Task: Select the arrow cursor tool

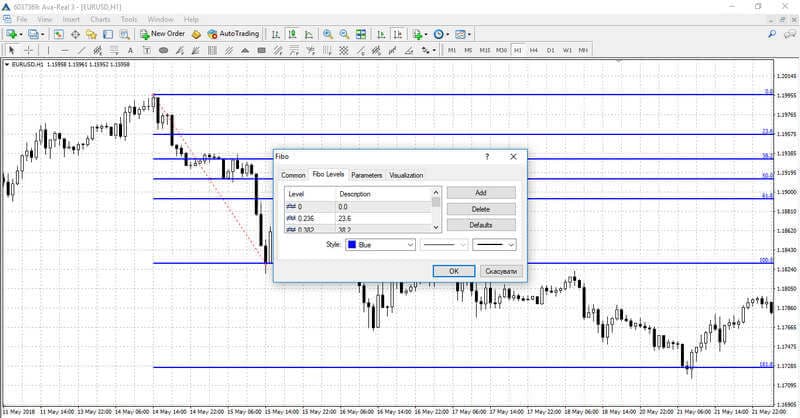Action: point(12,50)
